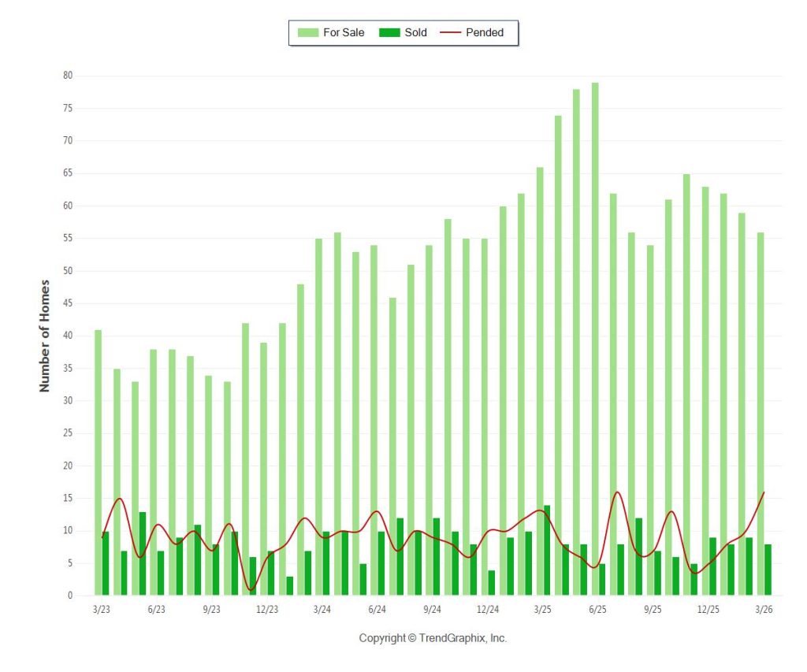The width and height of the screenshot is (807, 672).
Task: Toggle the For Sale legend entry
Action: [331, 32]
